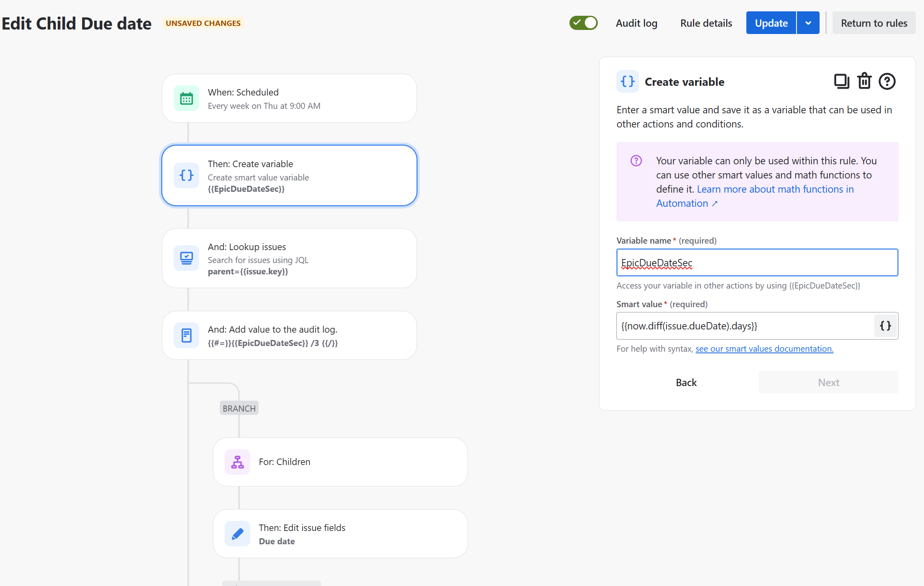This screenshot has width=924, height=586.
Task: Disable the automation rule toggle
Action: pyautogui.click(x=583, y=23)
